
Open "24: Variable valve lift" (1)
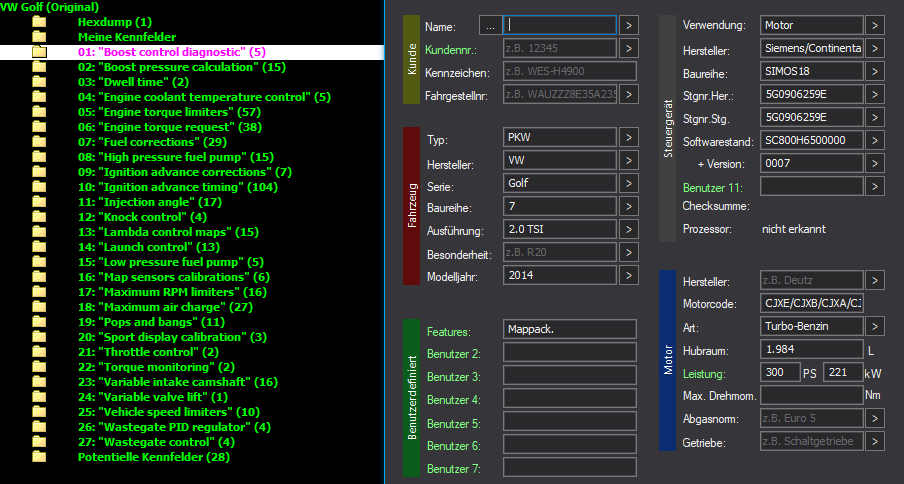pos(153,396)
